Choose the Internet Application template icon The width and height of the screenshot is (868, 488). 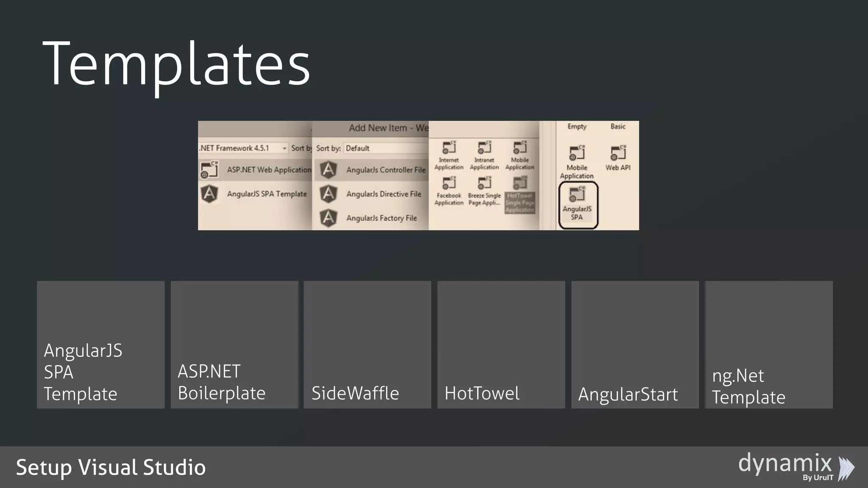(449, 147)
